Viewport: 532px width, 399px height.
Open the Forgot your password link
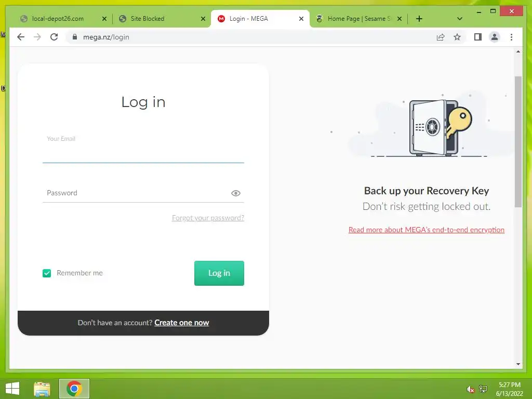(208, 218)
